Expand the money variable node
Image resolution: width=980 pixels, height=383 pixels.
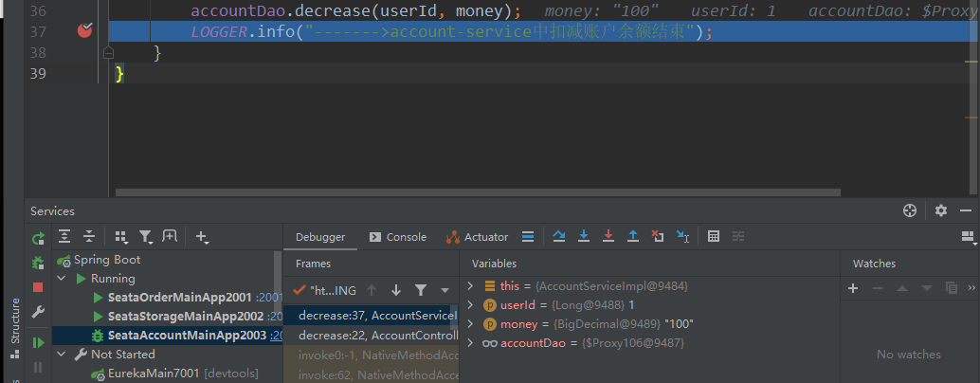click(x=471, y=324)
